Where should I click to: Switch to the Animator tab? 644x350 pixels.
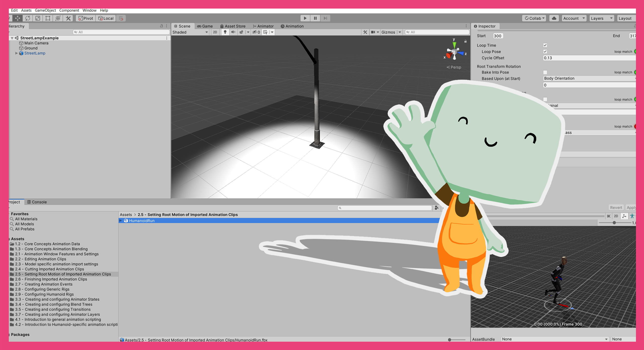click(x=263, y=26)
